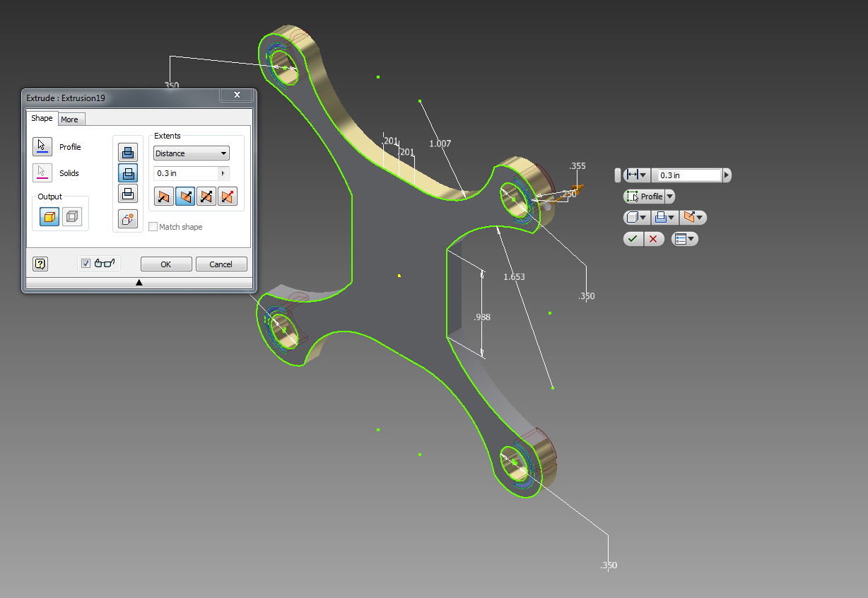This screenshot has width=868, height=598.
Task: Choose Surface output type
Action: point(71,217)
